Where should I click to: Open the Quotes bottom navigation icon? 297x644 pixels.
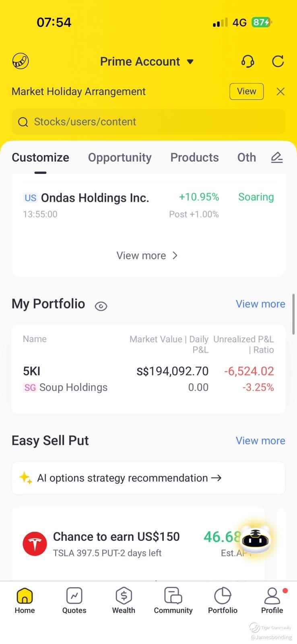click(x=74, y=600)
